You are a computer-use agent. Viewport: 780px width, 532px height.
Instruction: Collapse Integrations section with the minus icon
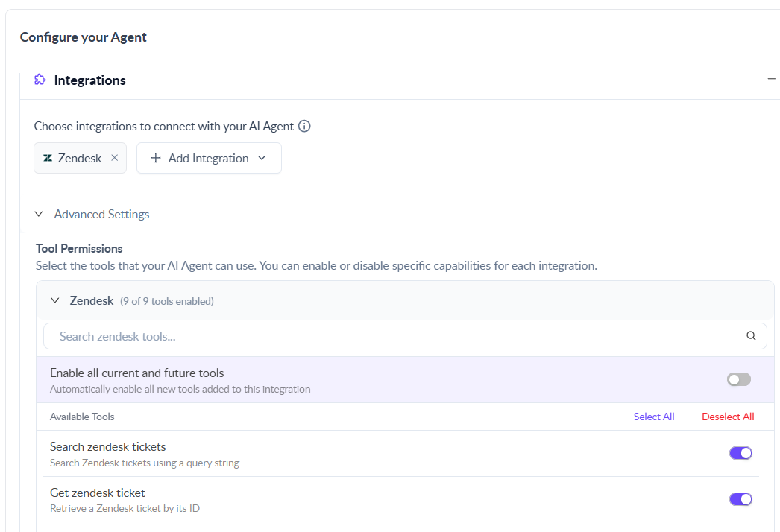point(771,79)
